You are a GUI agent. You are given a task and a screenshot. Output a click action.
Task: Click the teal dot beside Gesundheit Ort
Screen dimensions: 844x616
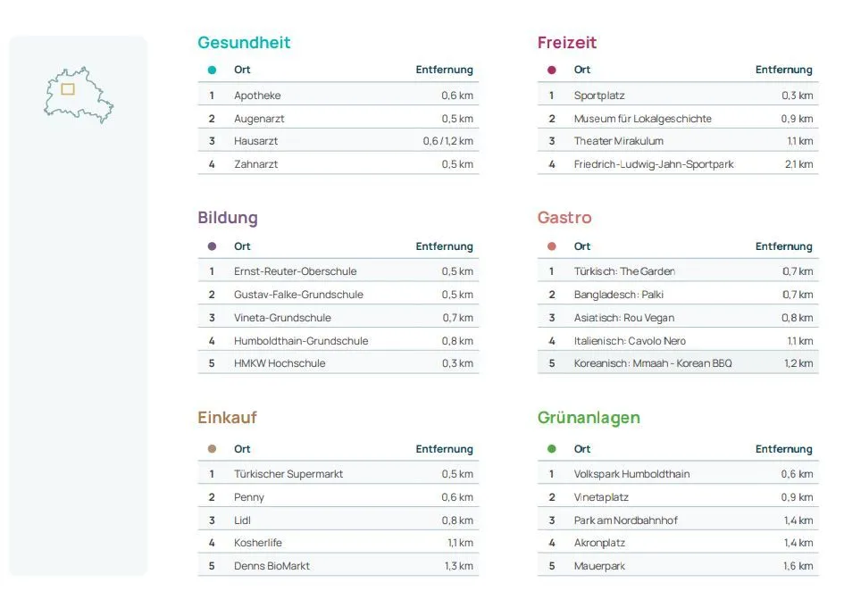212,70
